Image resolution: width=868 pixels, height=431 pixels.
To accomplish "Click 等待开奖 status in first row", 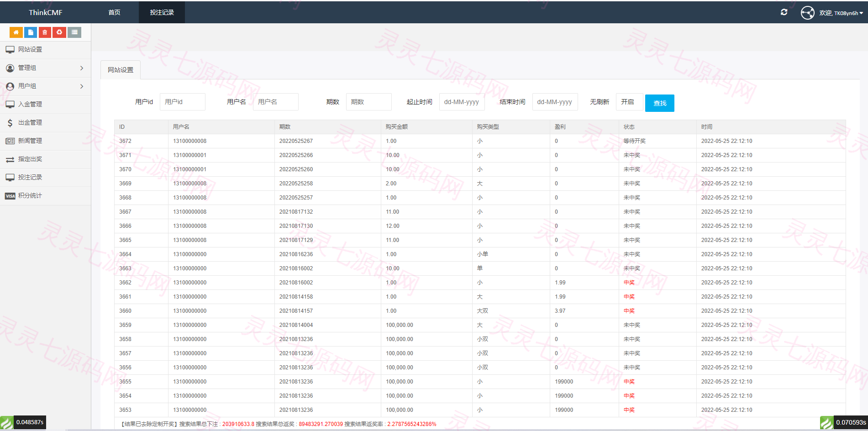I will pyautogui.click(x=635, y=141).
